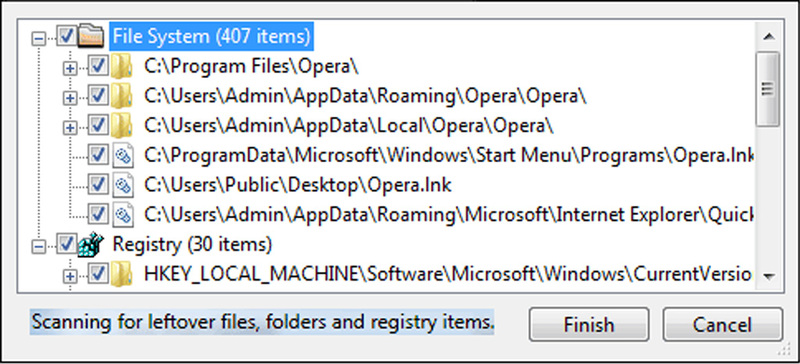Select the C:\Program Files\Opera\ row text

pos(251,66)
